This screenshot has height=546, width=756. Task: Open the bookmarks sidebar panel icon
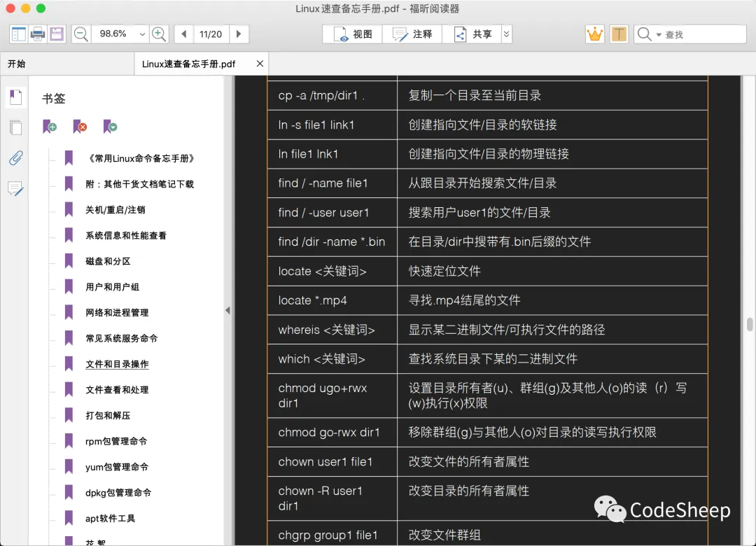pos(15,97)
